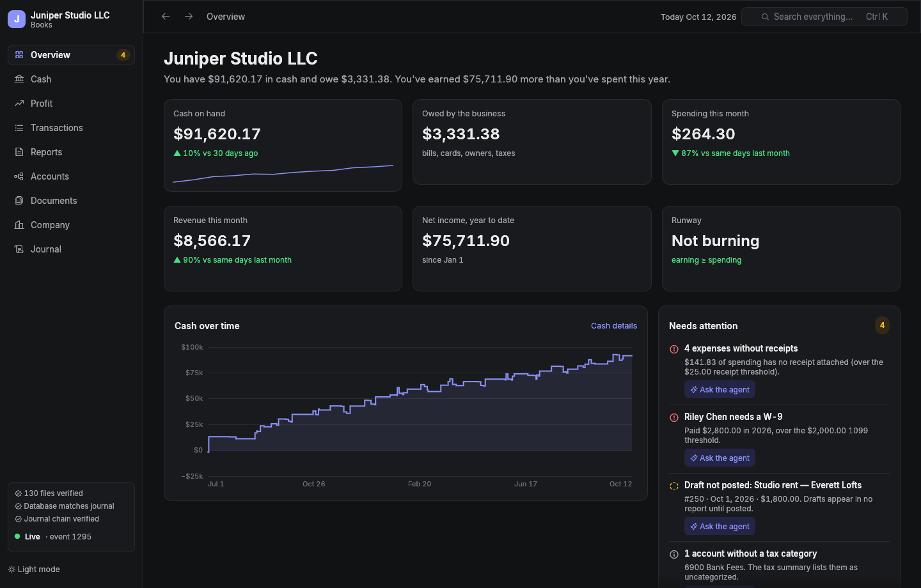The image size is (921, 588).
Task: Click the Company building icon
Action: point(19,225)
